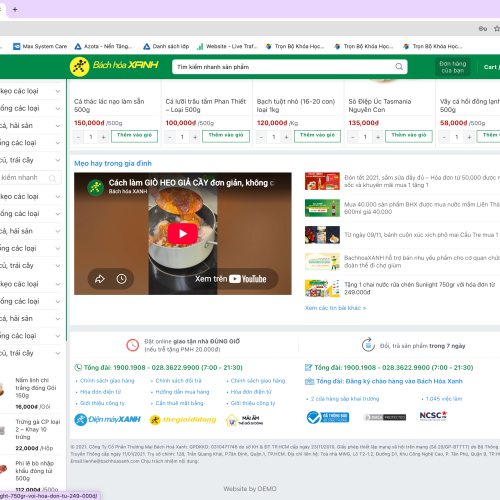Add Cá thác lác nạo to cart
The width and height of the screenshot is (500, 500).
(134, 136)
